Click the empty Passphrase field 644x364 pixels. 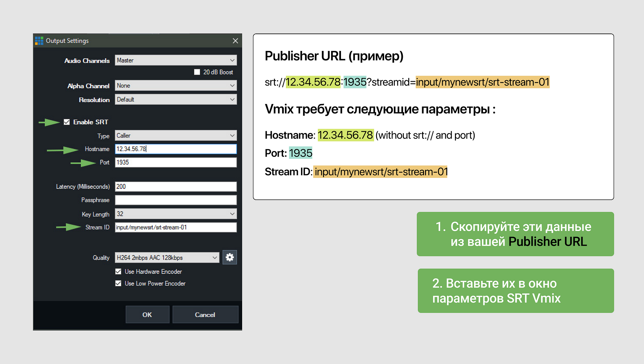(x=176, y=200)
